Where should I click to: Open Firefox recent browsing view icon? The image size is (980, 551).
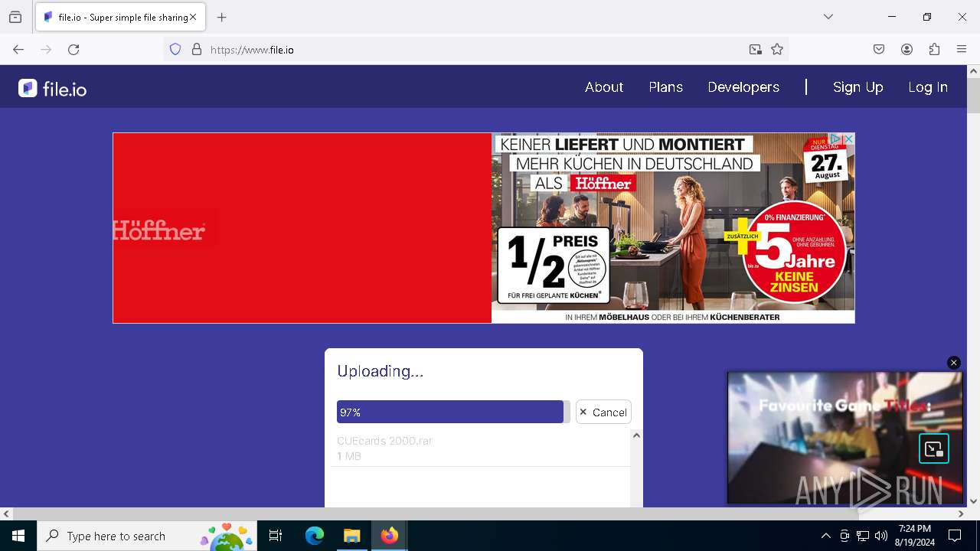coord(15,17)
